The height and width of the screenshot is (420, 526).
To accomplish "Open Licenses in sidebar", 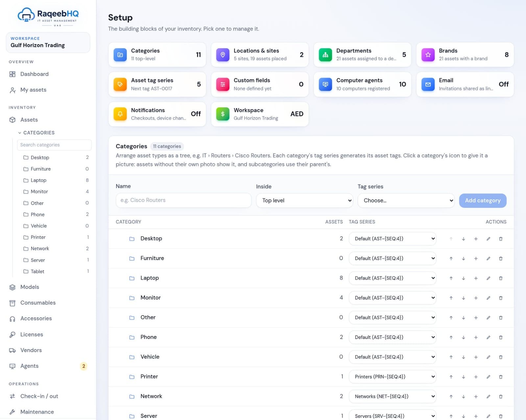I will click(48, 335).
